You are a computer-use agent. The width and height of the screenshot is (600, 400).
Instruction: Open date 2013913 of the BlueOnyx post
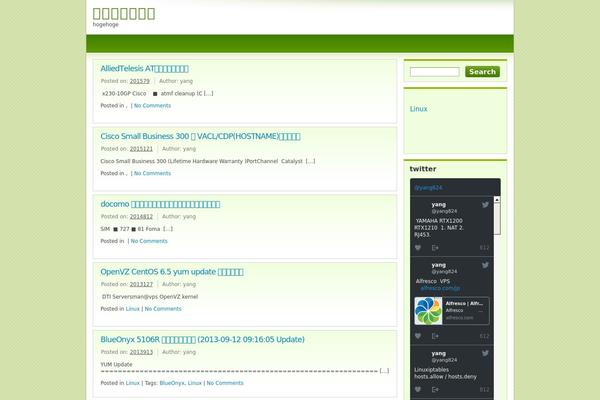click(x=141, y=352)
